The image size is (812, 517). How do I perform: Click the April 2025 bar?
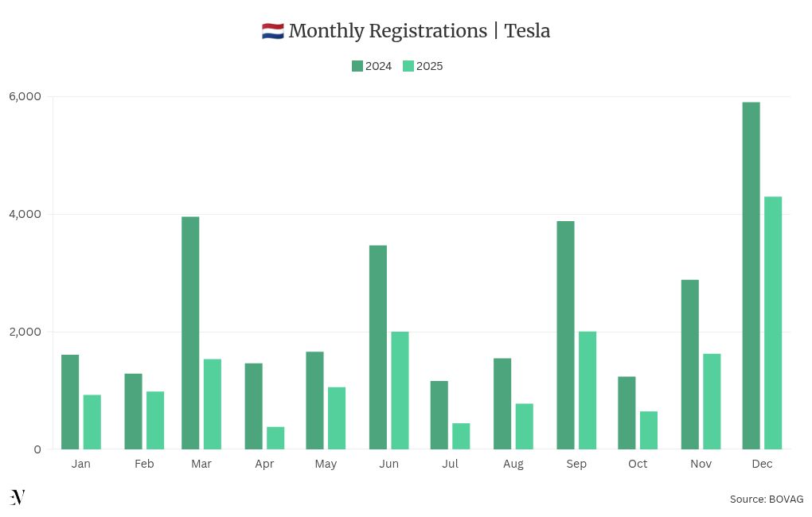tap(275, 437)
